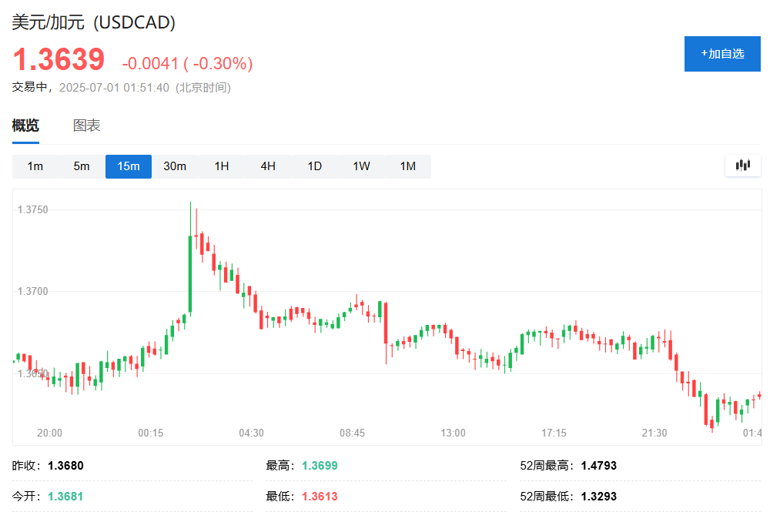Click the current price 1.3639
Screen dimensions: 780x532
(x=59, y=59)
